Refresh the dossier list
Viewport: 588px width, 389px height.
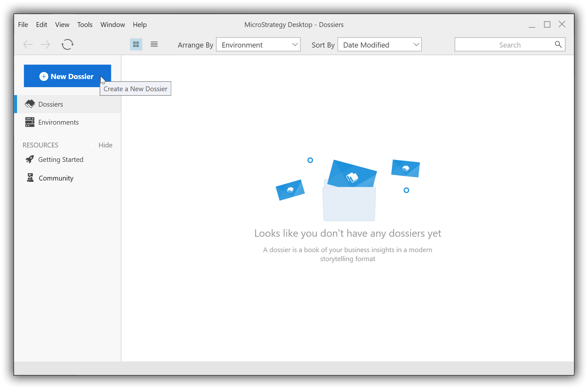pos(67,44)
